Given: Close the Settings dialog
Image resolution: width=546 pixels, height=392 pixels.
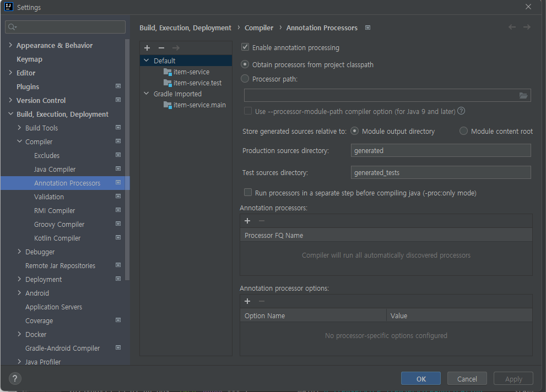Looking at the screenshot, I should point(528,7).
